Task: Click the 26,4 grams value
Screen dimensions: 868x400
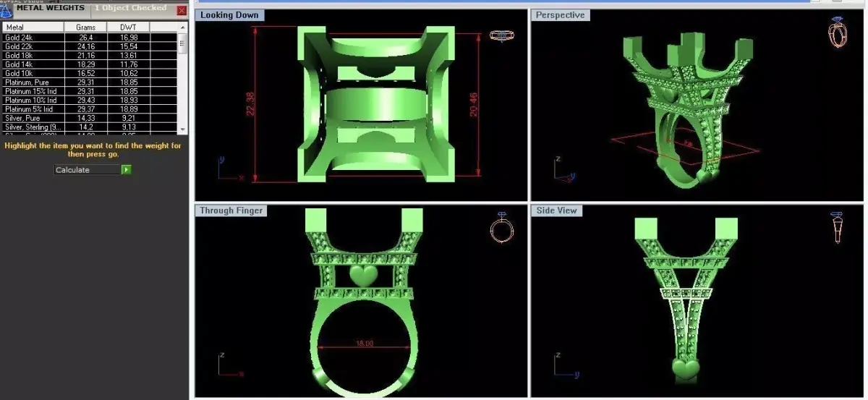Action: pyautogui.click(x=86, y=37)
